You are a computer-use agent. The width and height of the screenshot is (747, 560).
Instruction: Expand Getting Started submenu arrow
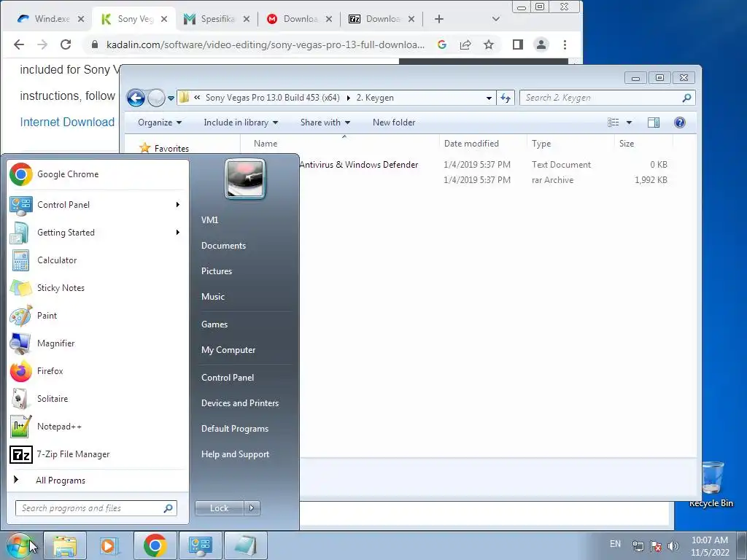178,233
